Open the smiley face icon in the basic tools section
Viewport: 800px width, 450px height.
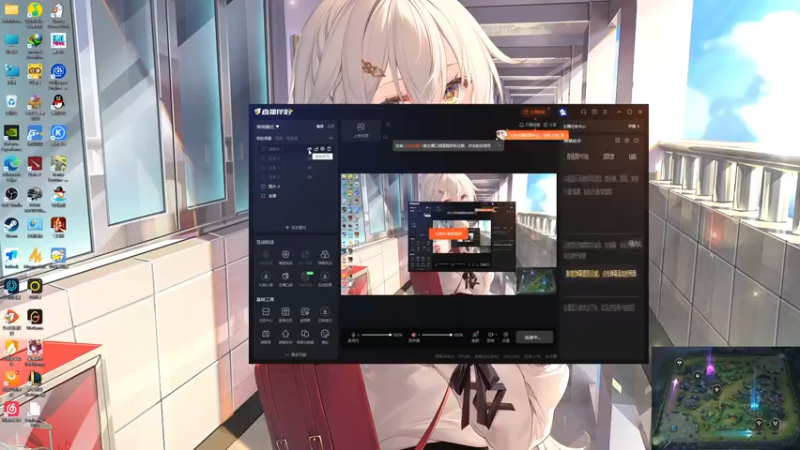324,336
